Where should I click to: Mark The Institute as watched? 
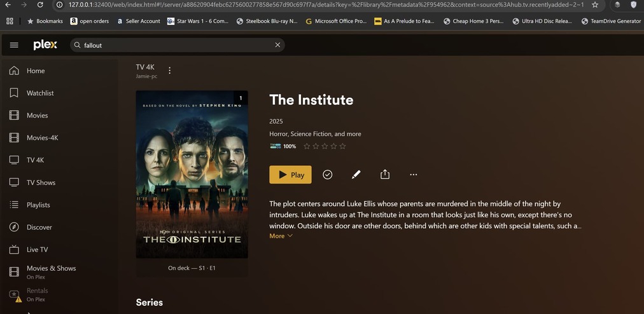[327, 174]
